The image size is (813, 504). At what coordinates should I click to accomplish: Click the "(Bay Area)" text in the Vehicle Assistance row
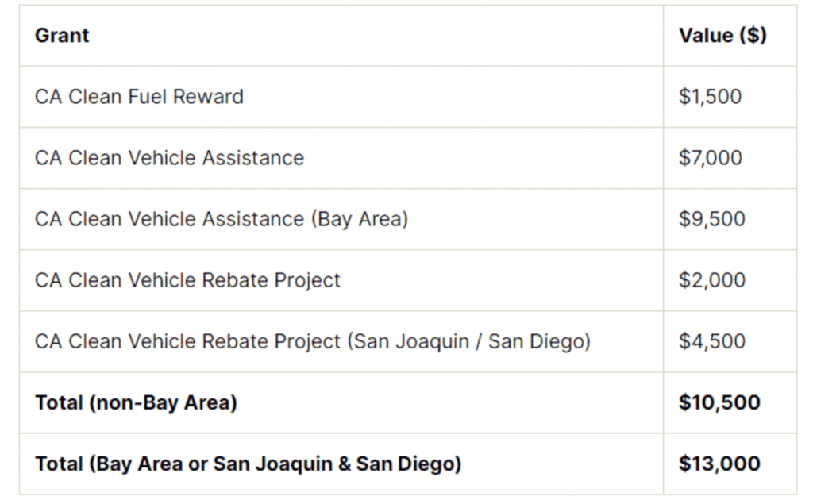[x=359, y=219]
